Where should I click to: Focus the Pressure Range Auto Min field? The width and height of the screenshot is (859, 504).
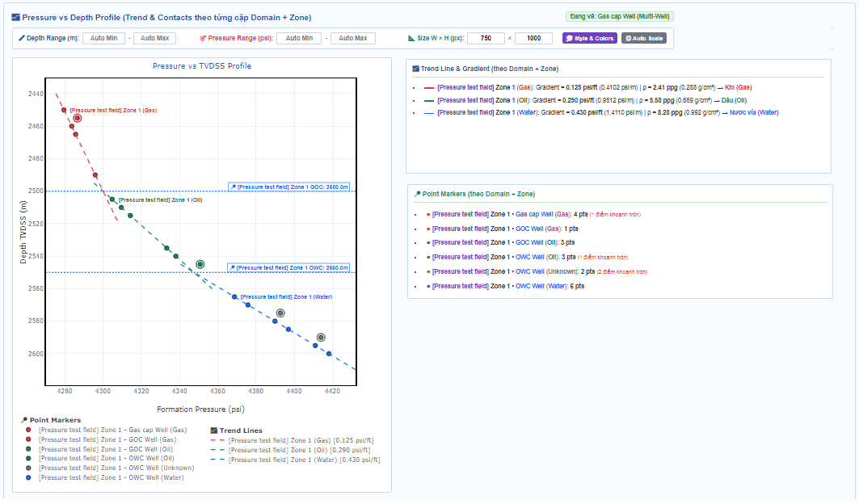299,38
